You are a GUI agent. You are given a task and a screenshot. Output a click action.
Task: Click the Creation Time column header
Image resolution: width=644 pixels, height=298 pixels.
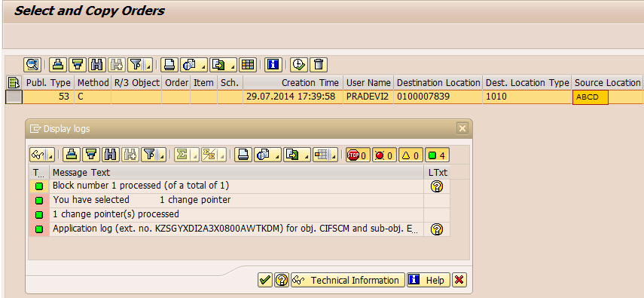pyautogui.click(x=293, y=83)
